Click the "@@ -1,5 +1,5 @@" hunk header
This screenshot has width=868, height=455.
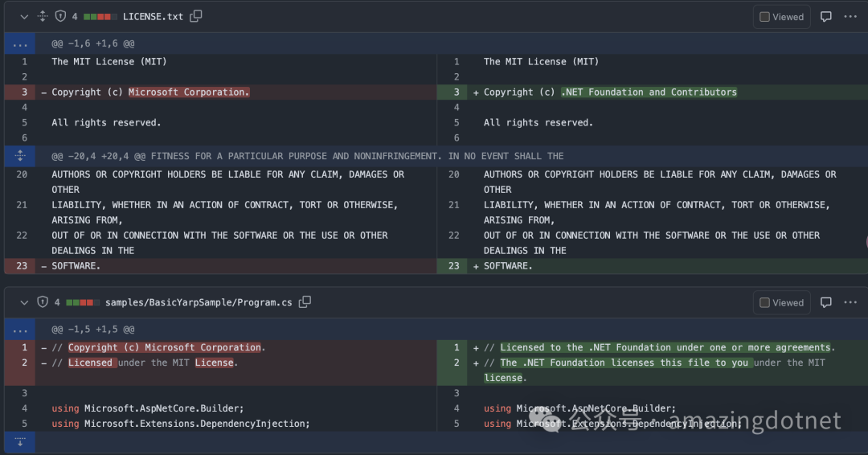93,330
